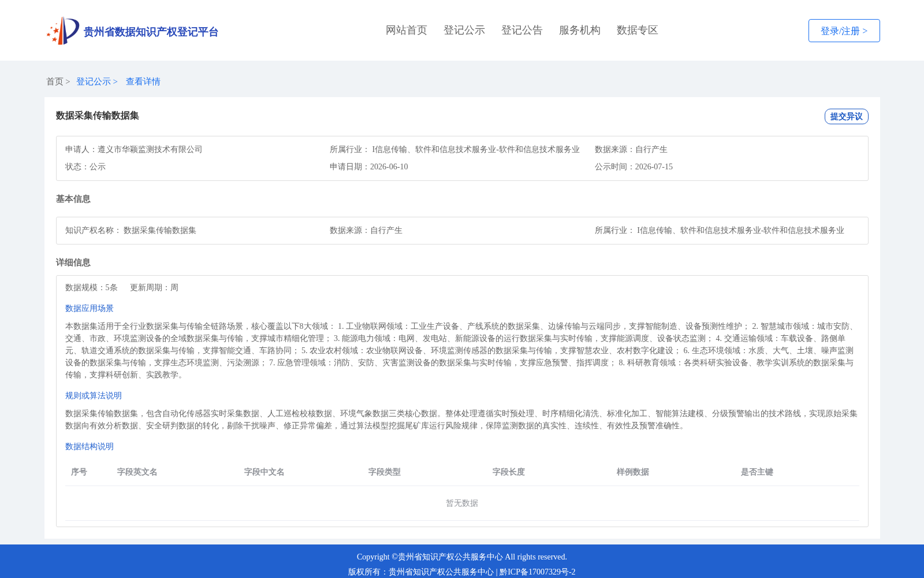Click the 黔ICP备17007329号-2 footer text
The height and width of the screenshot is (578, 924).
click(x=538, y=572)
